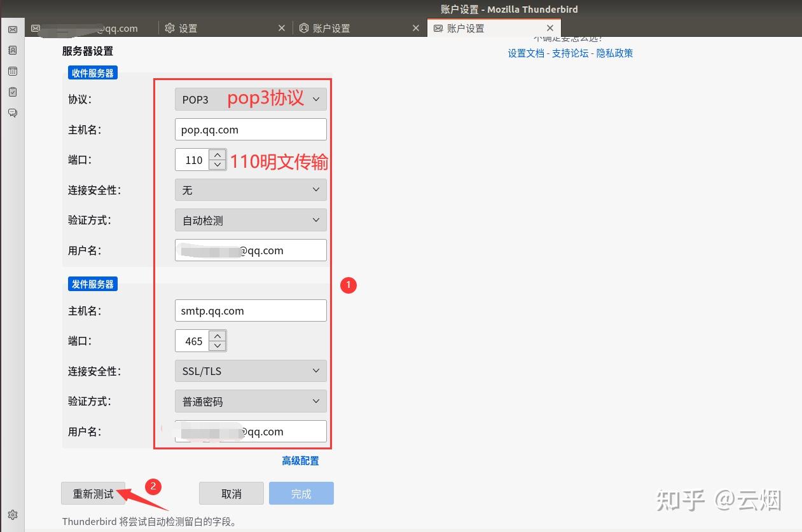Open the incoming 连接安全性 dropdown showing 无
Viewport: 802px width, 532px height.
pos(251,189)
